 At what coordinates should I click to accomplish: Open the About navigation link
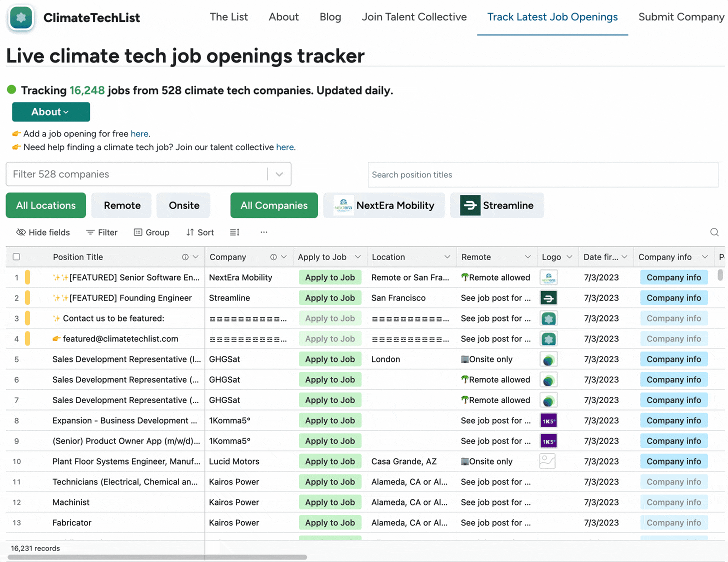tap(284, 17)
